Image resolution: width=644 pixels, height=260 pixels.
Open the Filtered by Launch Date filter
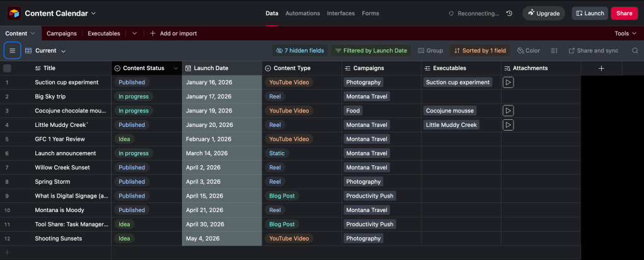pos(371,50)
